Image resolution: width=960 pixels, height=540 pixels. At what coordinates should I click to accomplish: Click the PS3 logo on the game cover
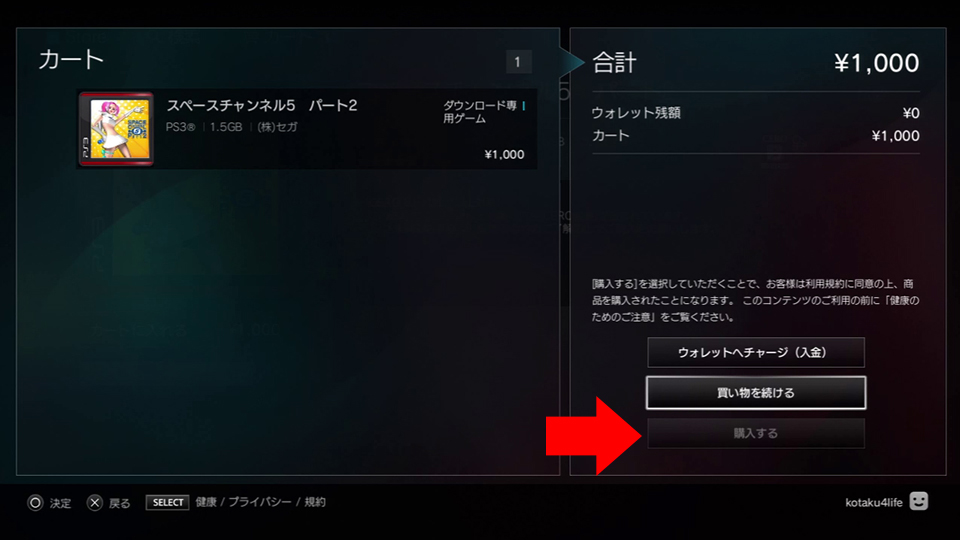tap(85, 148)
